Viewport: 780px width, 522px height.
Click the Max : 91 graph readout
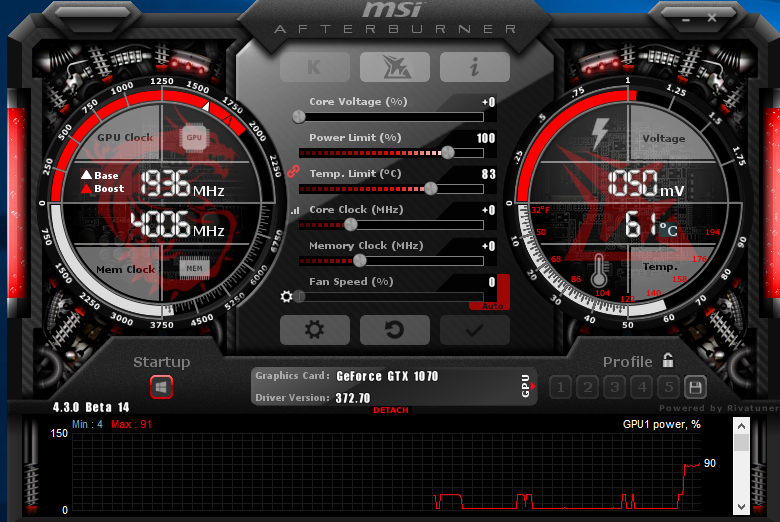(x=131, y=424)
